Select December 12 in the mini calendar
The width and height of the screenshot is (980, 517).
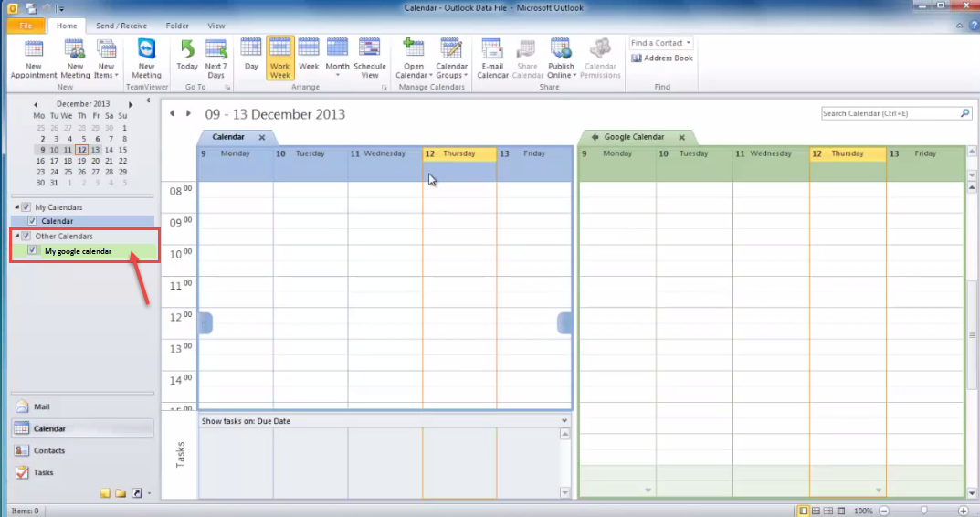tap(81, 150)
